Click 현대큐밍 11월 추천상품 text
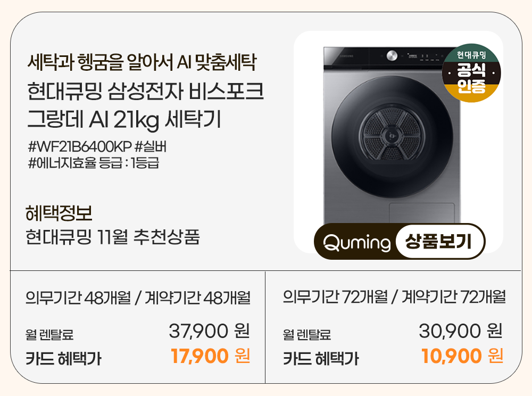This screenshot has width=532, height=396. point(113,237)
